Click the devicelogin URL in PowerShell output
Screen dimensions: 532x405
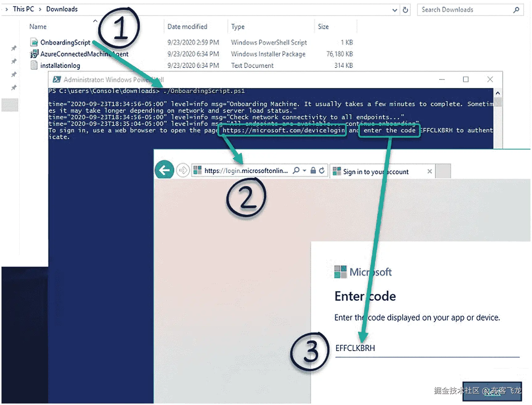pyautogui.click(x=283, y=130)
